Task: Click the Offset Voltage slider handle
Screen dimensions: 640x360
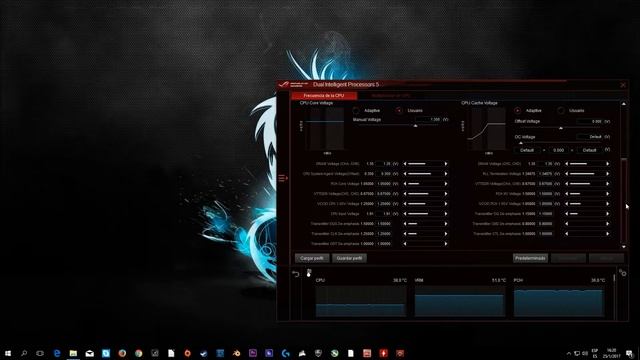Action: click(x=561, y=128)
